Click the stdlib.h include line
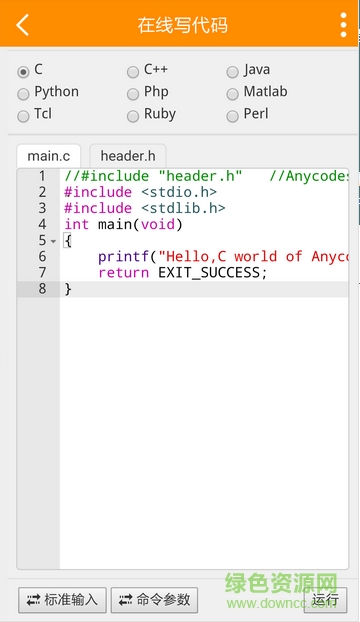Viewport: 360px width, 622px height. coord(145,208)
